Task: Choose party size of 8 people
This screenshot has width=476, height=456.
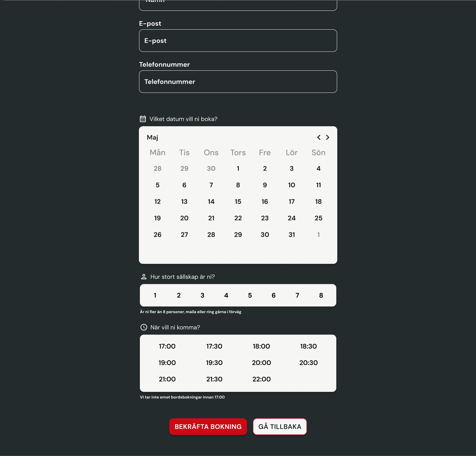Action: pos(321,295)
